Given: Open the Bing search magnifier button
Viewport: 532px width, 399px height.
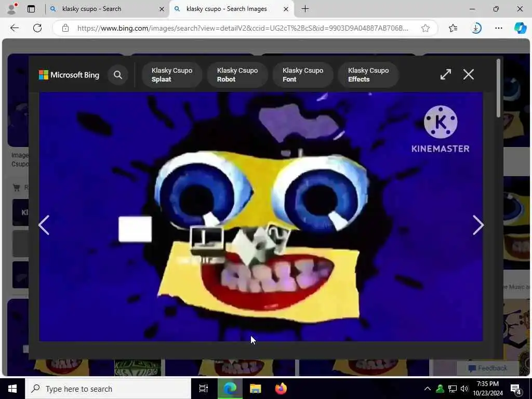Looking at the screenshot, I should pyautogui.click(x=118, y=75).
